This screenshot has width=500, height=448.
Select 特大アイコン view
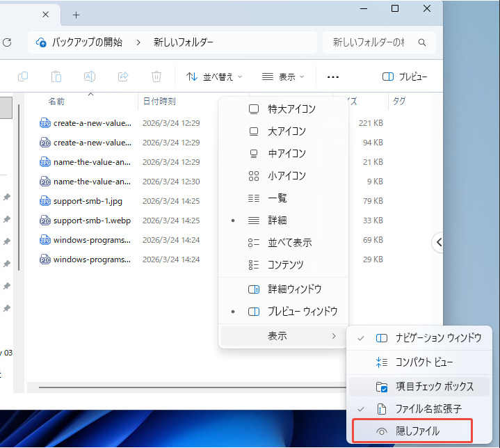(283, 109)
